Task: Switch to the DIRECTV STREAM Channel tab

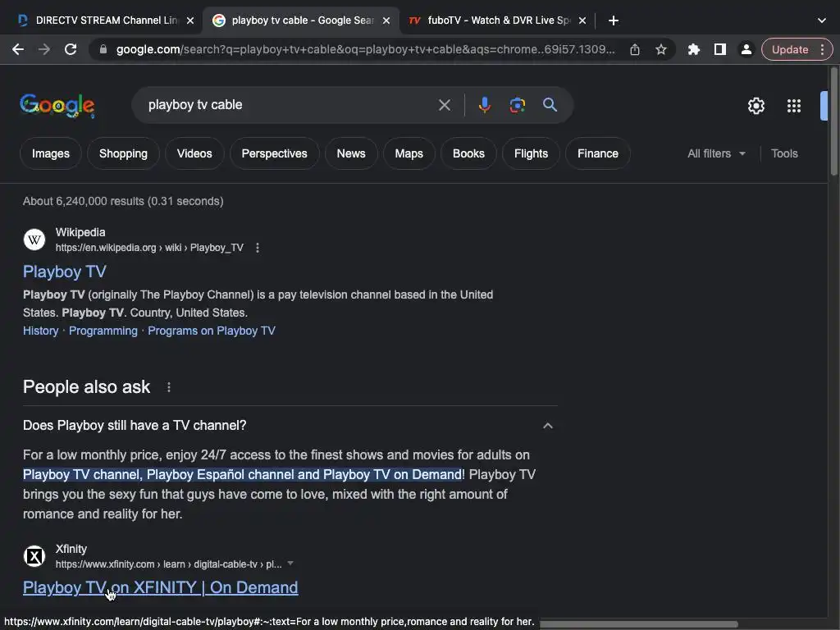Action: 106,21
